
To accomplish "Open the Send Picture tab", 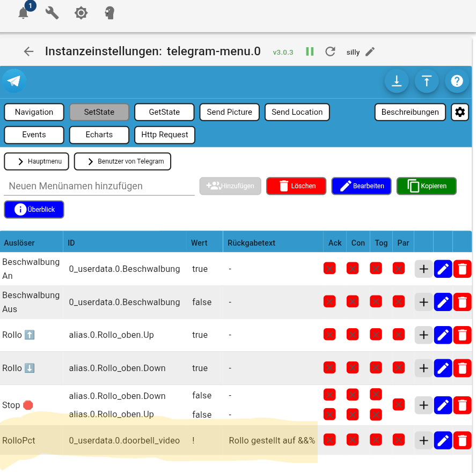I will (230, 112).
